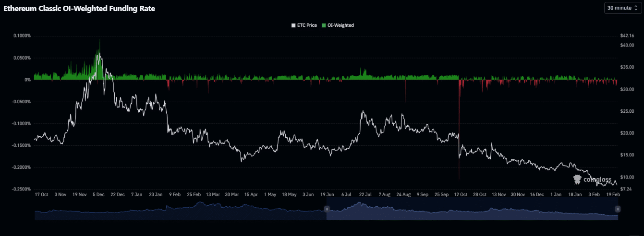
Task: Click the 3 Feb date label
Action: click(594, 195)
